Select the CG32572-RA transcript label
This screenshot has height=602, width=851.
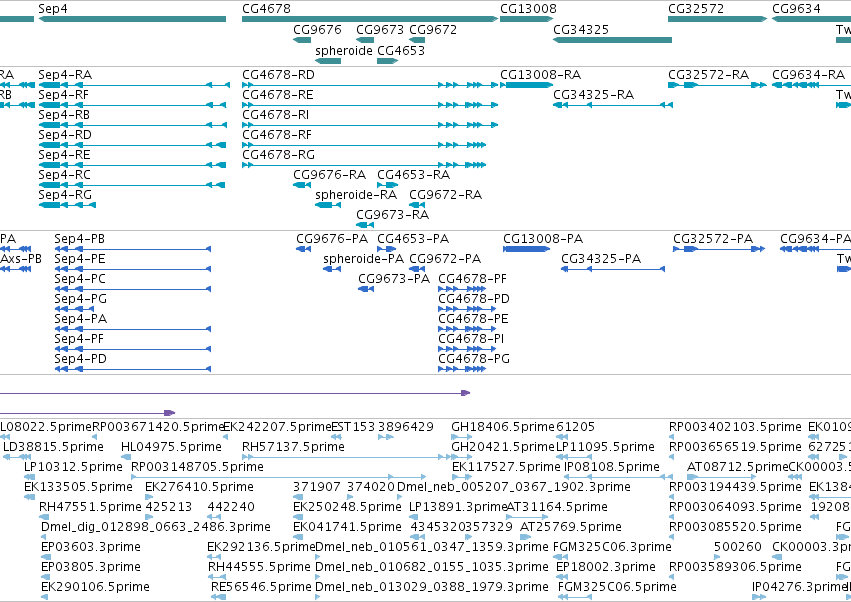(x=709, y=74)
